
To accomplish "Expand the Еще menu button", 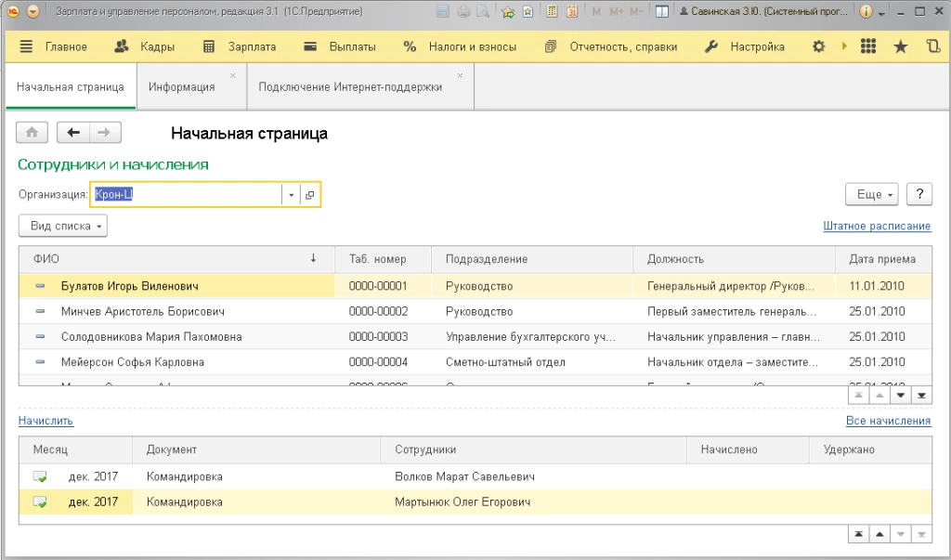I will click(x=871, y=194).
